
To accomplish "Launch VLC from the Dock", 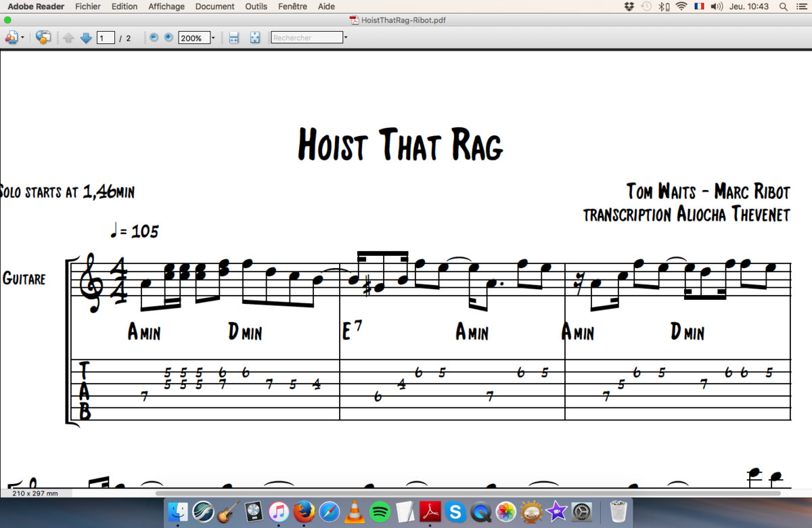I will [355, 512].
